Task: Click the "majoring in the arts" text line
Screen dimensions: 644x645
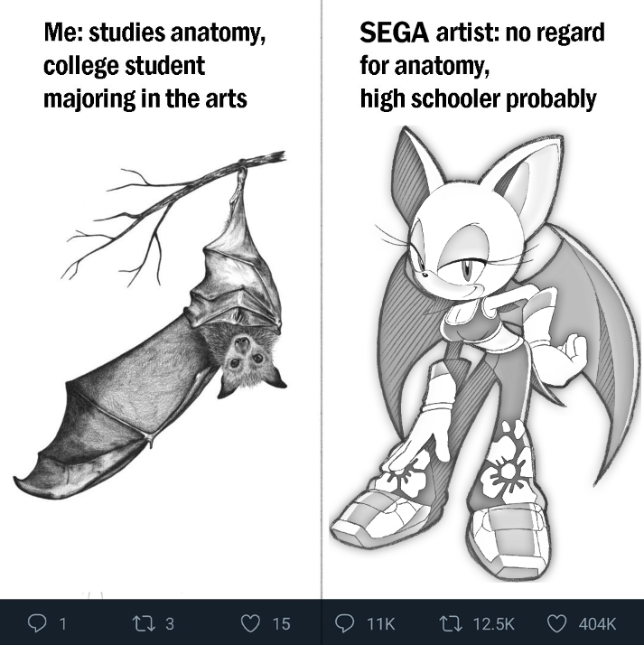Action: point(145,98)
